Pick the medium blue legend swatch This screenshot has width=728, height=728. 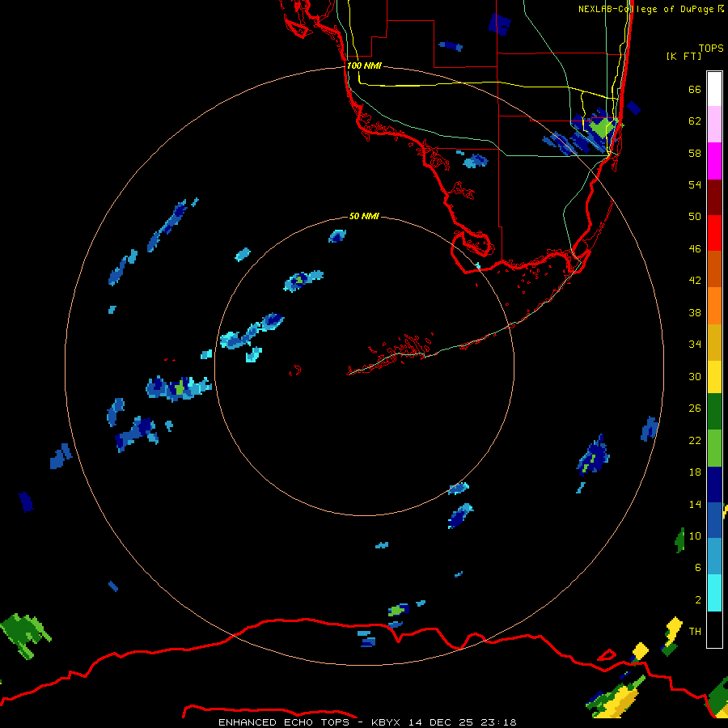coord(714,520)
